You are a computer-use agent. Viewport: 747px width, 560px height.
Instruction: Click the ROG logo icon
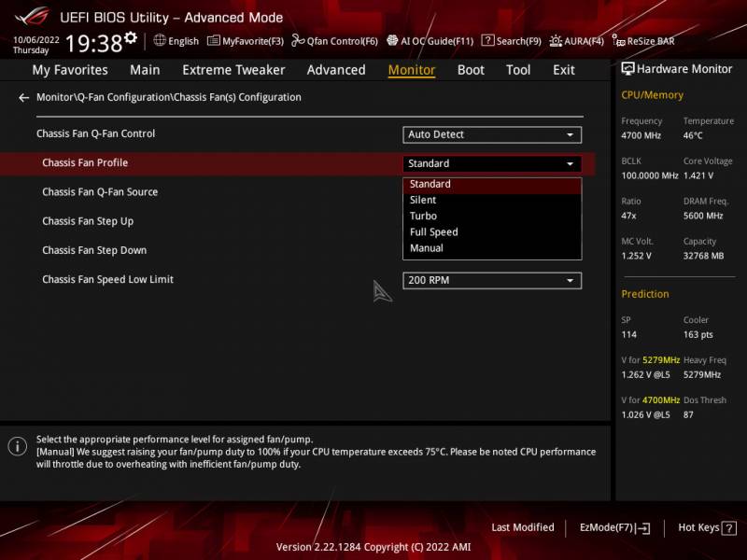point(32,17)
